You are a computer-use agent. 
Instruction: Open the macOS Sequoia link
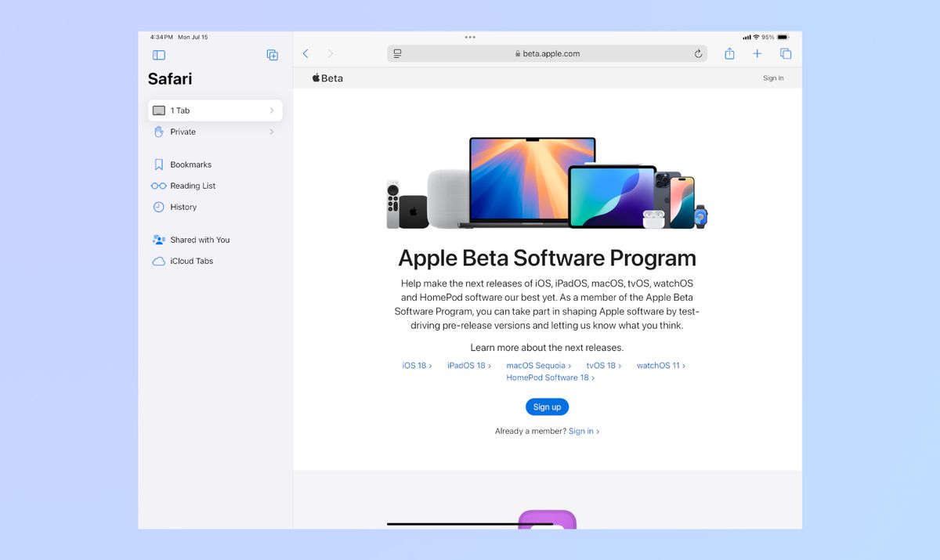(539, 366)
